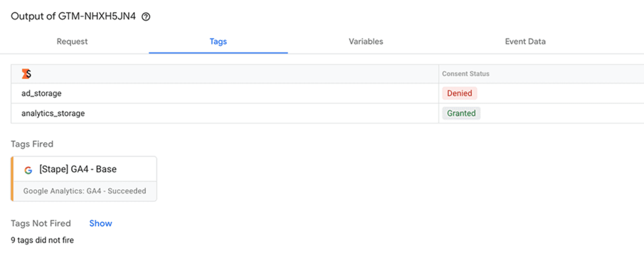644x258 pixels.
Task: Click the Tags Not Fired section heading
Action: click(x=41, y=223)
